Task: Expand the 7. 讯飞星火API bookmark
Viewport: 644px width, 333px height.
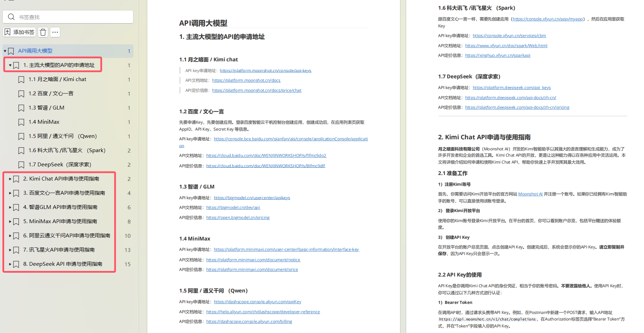Action: [10, 250]
